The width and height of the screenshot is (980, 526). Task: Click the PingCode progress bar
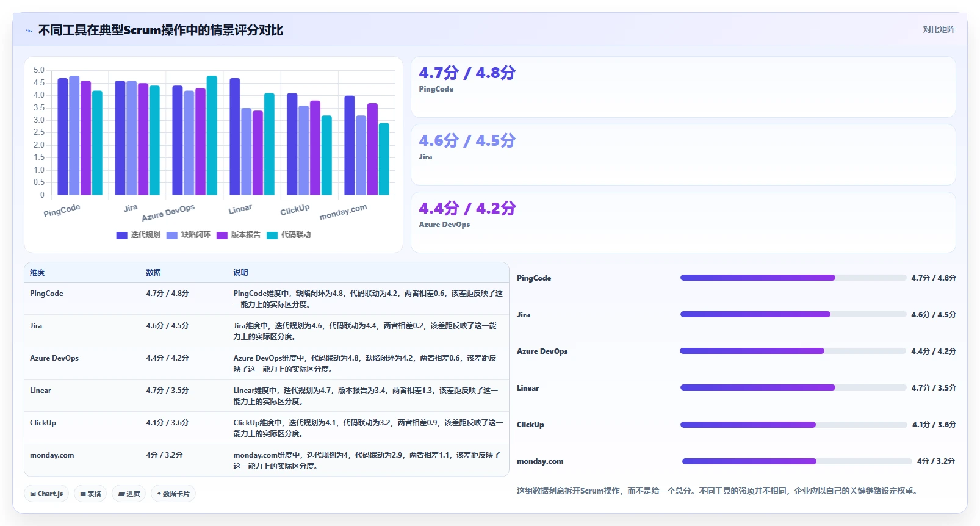793,278
